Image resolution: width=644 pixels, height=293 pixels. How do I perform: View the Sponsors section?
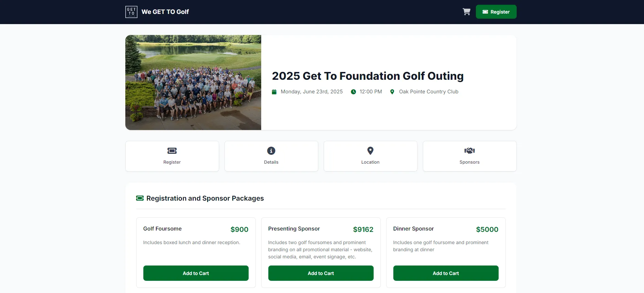pyautogui.click(x=469, y=156)
